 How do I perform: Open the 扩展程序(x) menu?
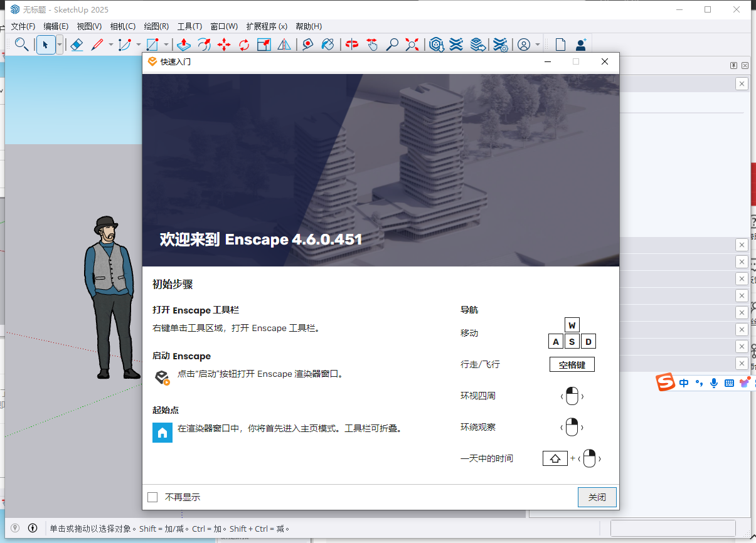(267, 26)
